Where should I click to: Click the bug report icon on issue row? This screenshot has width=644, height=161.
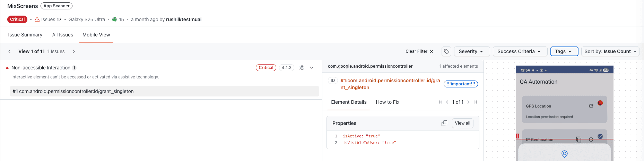point(302,68)
